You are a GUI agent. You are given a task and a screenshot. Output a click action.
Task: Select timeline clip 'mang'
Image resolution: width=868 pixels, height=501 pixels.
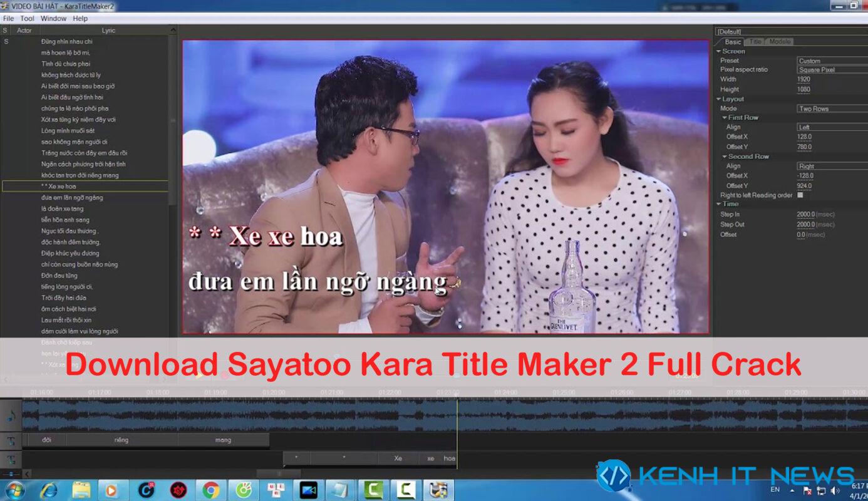[x=223, y=440]
